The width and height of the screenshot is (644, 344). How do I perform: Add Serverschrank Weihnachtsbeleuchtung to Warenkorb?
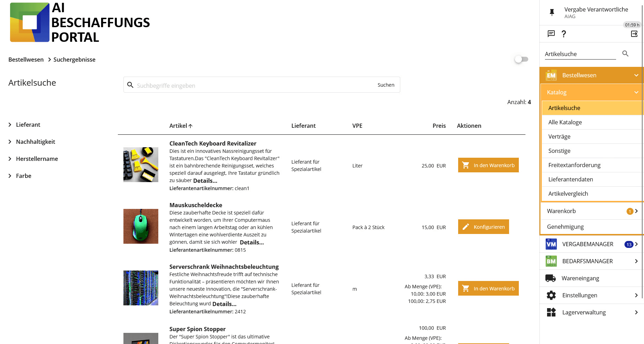tap(488, 288)
